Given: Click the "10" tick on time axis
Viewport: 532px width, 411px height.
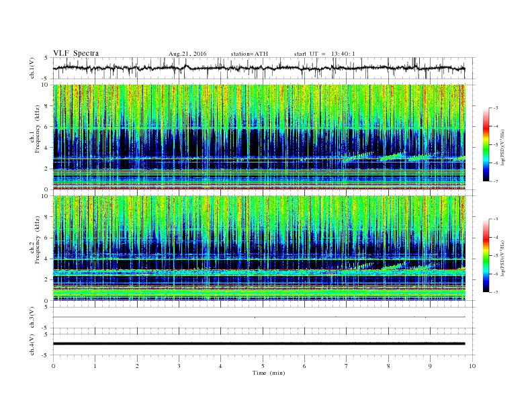Looking at the screenshot, I should (x=472, y=366).
